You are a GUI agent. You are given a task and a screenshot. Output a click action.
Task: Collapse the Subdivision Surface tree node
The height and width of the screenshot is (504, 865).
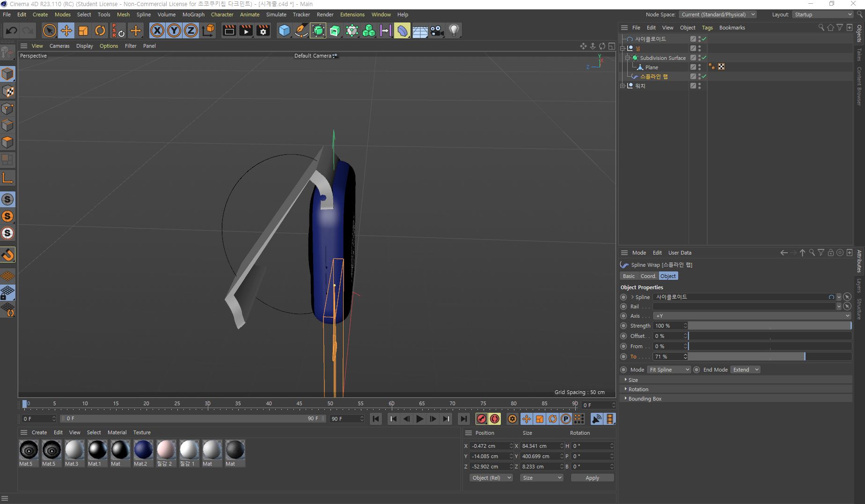628,58
